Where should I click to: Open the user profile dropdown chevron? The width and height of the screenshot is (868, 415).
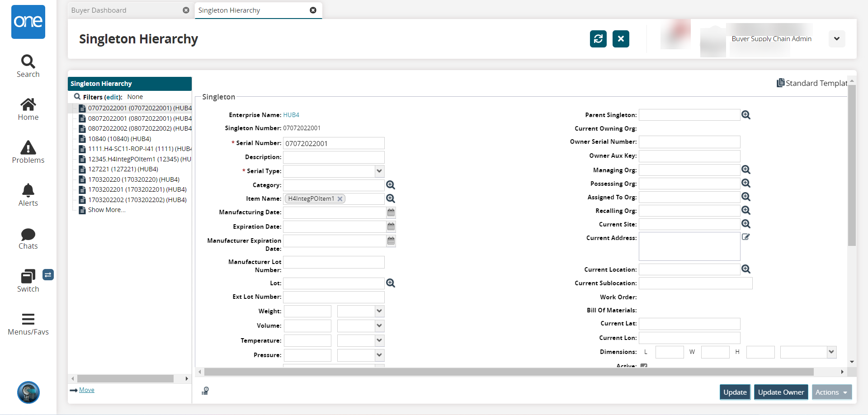837,39
